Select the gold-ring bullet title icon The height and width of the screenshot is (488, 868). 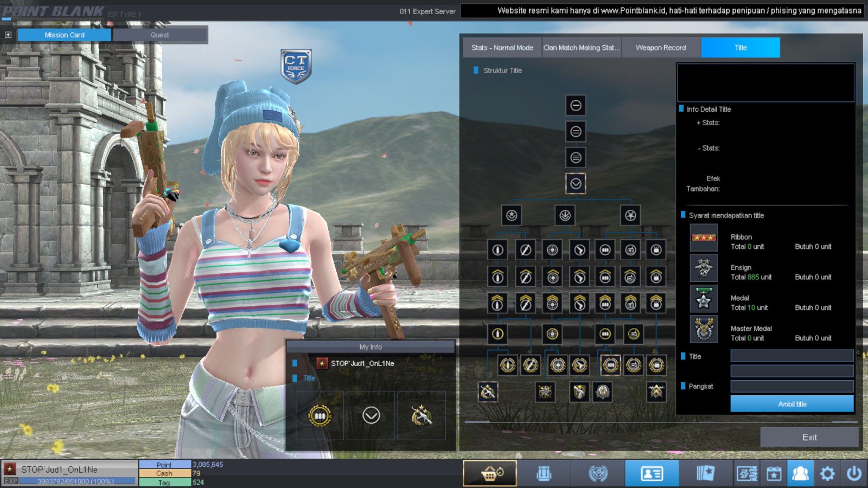[x=497, y=334]
